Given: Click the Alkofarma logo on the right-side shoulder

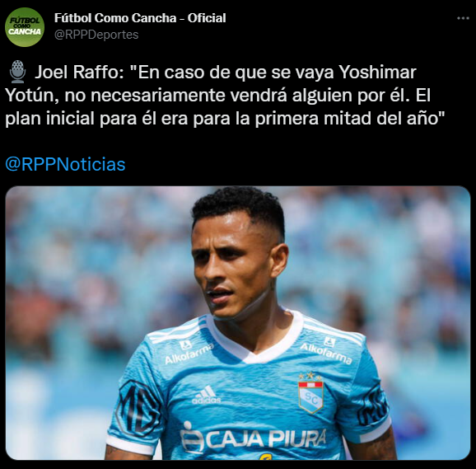Looking at the screenshot, I should click(x=327, y=350).
